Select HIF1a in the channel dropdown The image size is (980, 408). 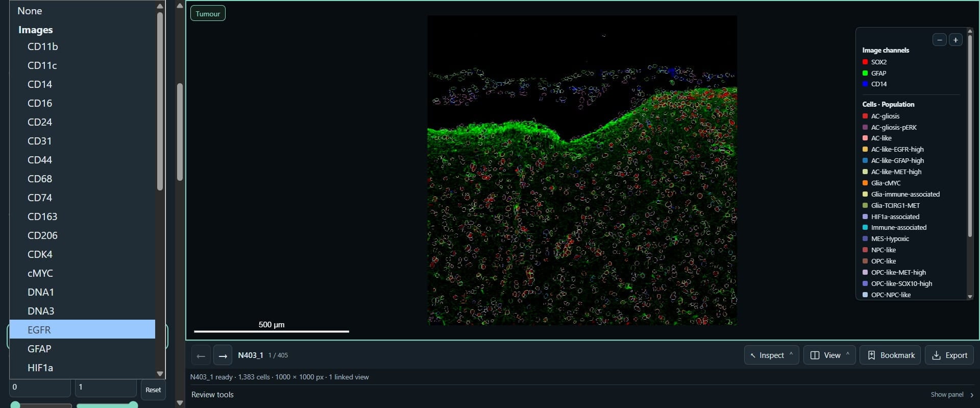pos(82,368)
